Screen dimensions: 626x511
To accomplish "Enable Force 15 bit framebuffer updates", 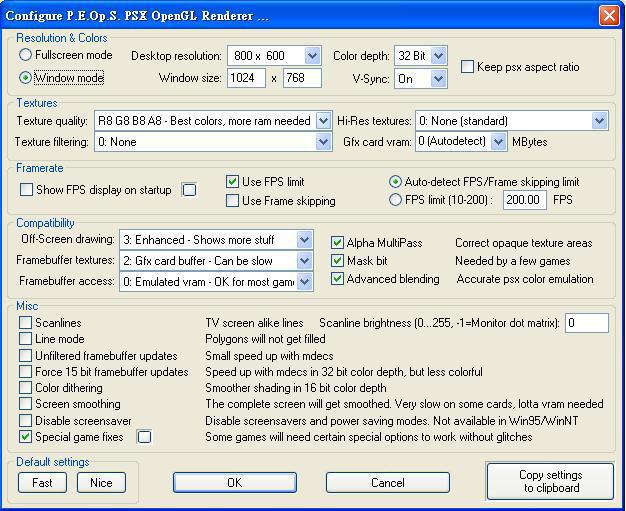I will 25,371.
